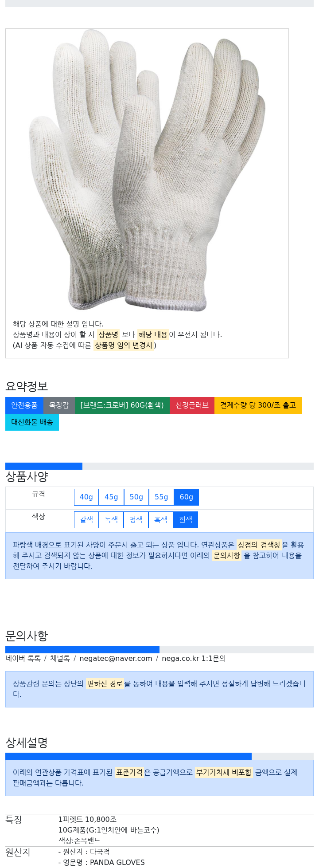Click the 목장갑 gray tag

pyautogui.click(x=59, y=405)
